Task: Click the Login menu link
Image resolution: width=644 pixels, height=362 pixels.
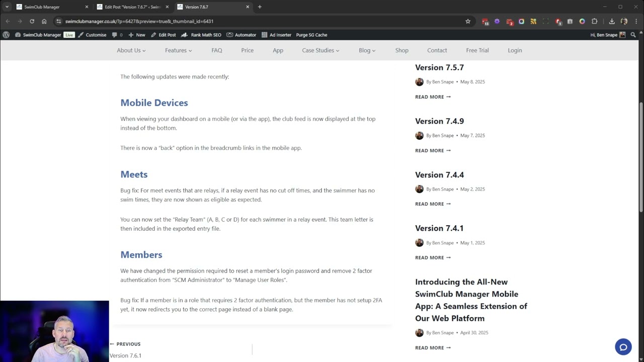Action: pos(515,50)
